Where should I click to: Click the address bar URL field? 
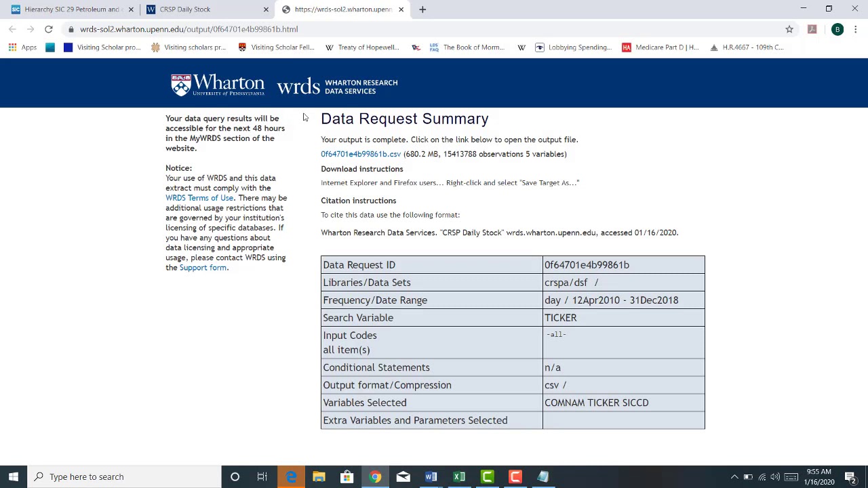coord(427,29)
